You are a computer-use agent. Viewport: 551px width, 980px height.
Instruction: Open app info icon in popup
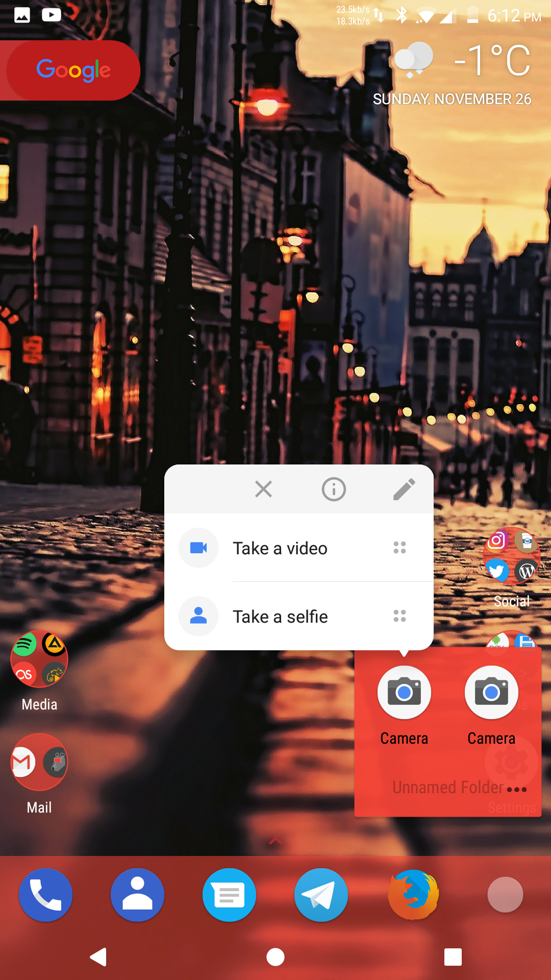334,489
